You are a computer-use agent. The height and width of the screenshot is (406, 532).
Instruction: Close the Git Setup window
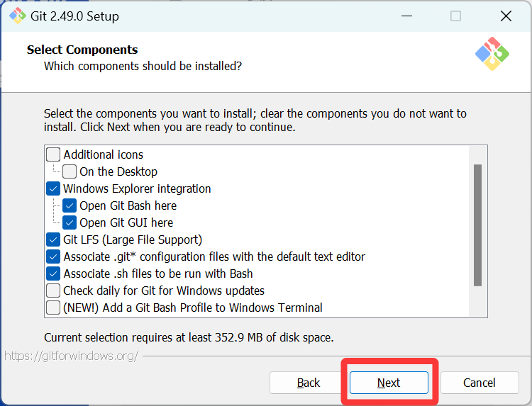click(506, 16)
